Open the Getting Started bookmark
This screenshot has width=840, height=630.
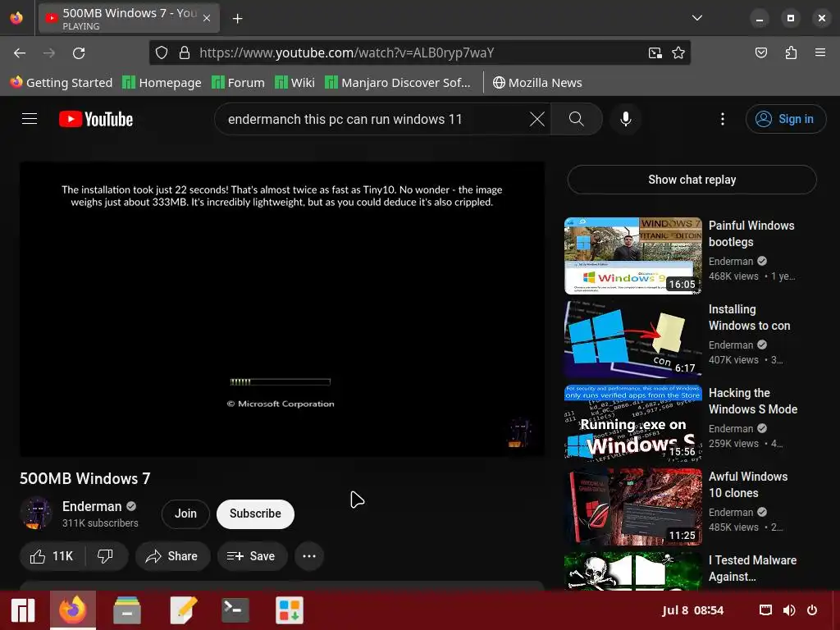pyautogui.click(x=61, y=83)
